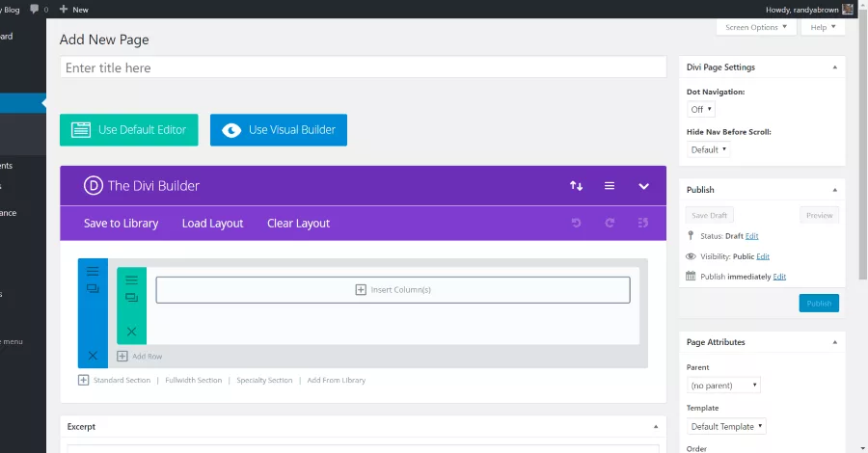The height and width of the screenshot is (453, 868).
Task: Open the portability import/export arrows icon
Action: 577,186
